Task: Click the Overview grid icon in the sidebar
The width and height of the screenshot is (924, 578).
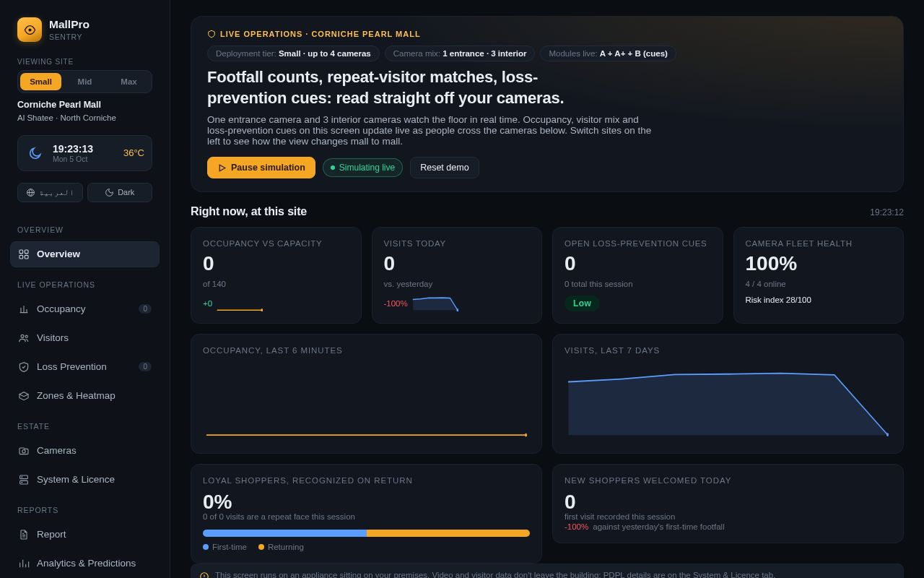Action: pos(24,254)
